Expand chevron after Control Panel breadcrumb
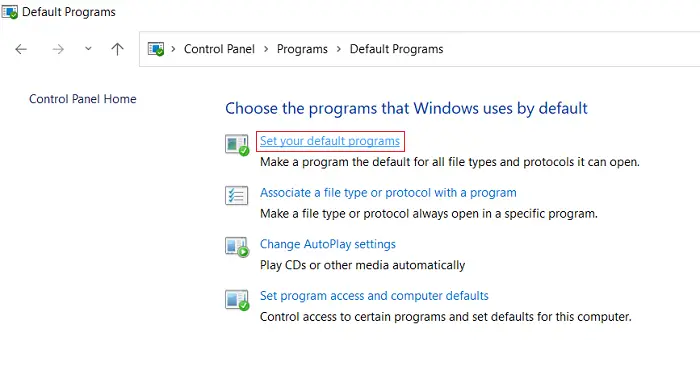 coord(266,49)
